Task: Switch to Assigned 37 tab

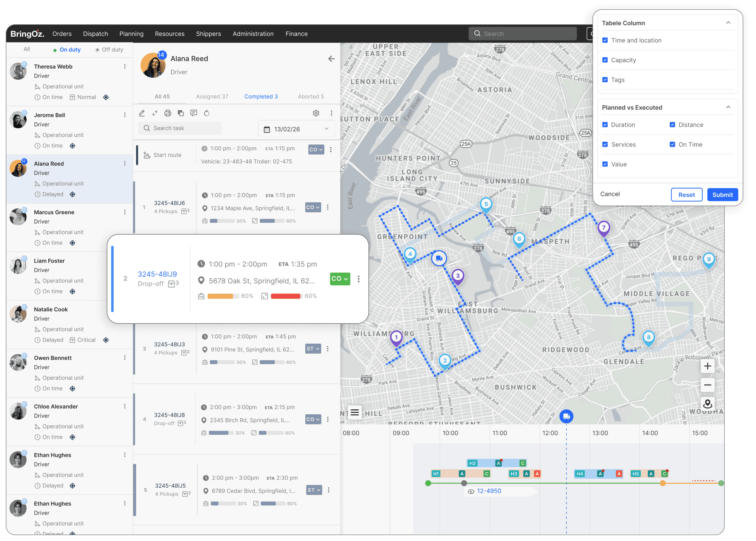Action: [x=212, y=97]
